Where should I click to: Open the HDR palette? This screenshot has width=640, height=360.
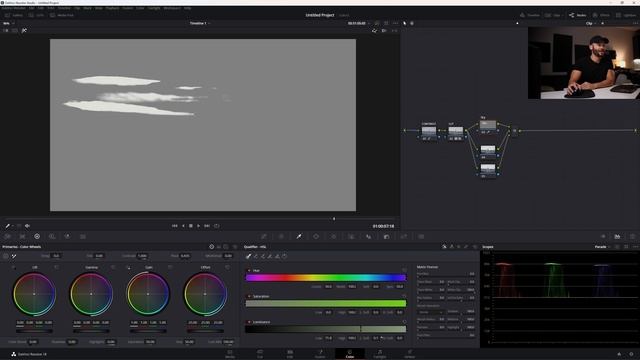pos(52,236)
